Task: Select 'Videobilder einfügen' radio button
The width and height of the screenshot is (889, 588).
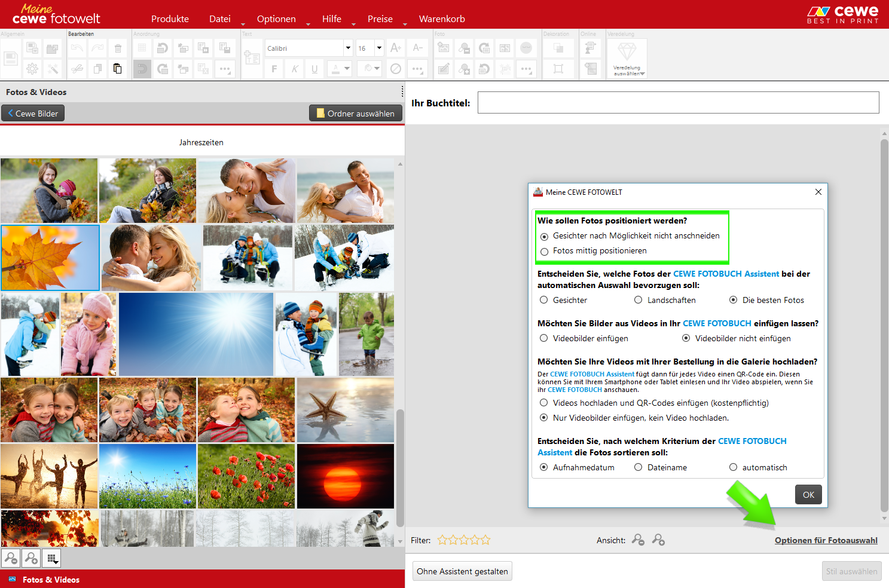Action: (544, 338)
